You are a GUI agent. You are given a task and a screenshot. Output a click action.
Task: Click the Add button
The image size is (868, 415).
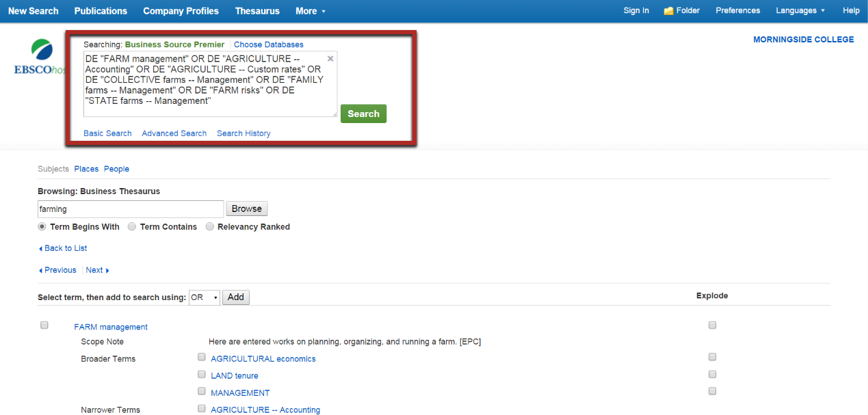click(236, 297)
